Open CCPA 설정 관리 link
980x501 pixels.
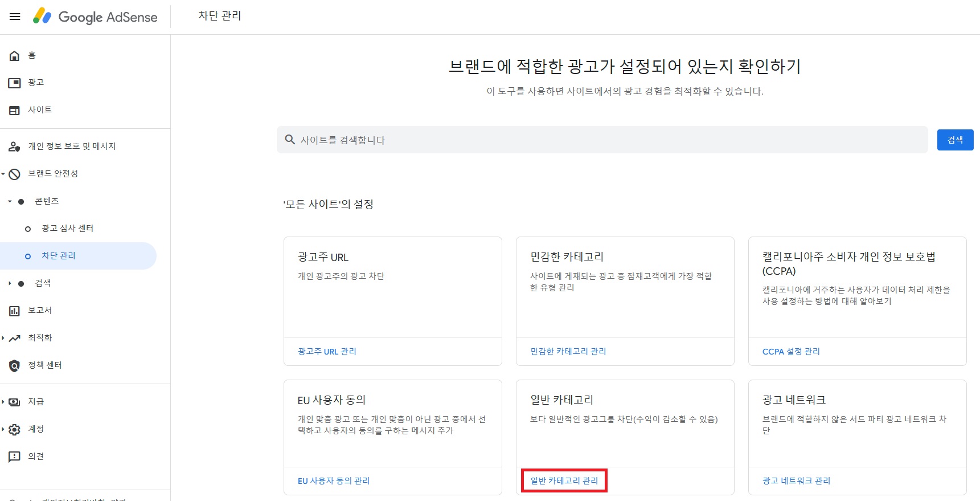[791, 352]
